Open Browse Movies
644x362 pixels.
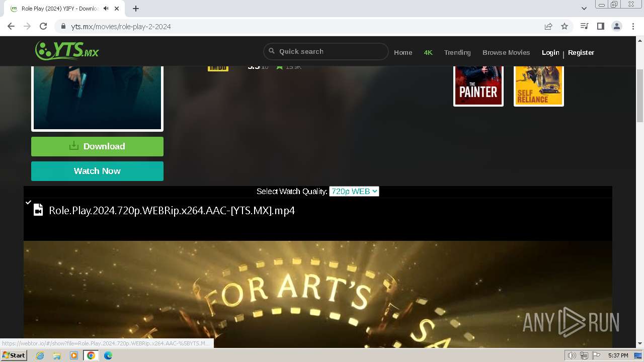coord(506,52)
